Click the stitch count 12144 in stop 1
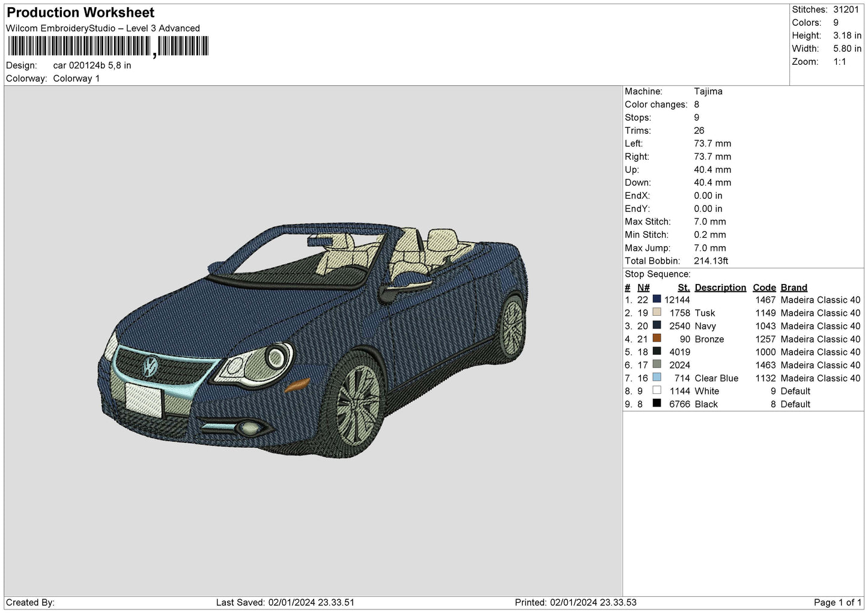Image resolution: width=868 pixels, height=613 pixels. pyautogui.click(x=677, y=300)
